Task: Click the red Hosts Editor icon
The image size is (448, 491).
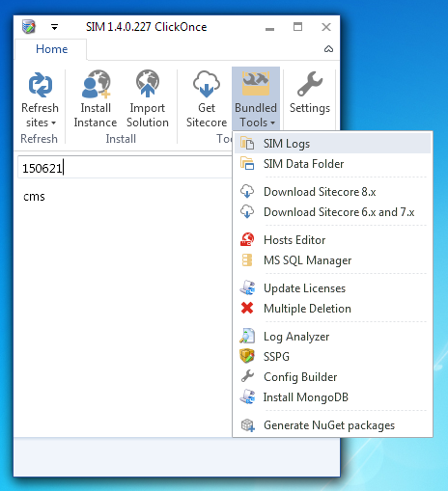Action: click(247, 239)
